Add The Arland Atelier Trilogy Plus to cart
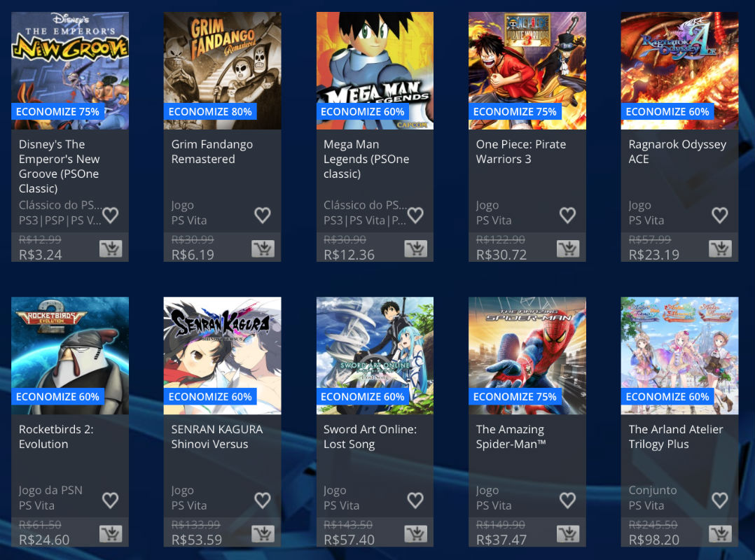This screenshot has height=560, width=755. click(720, 534)
